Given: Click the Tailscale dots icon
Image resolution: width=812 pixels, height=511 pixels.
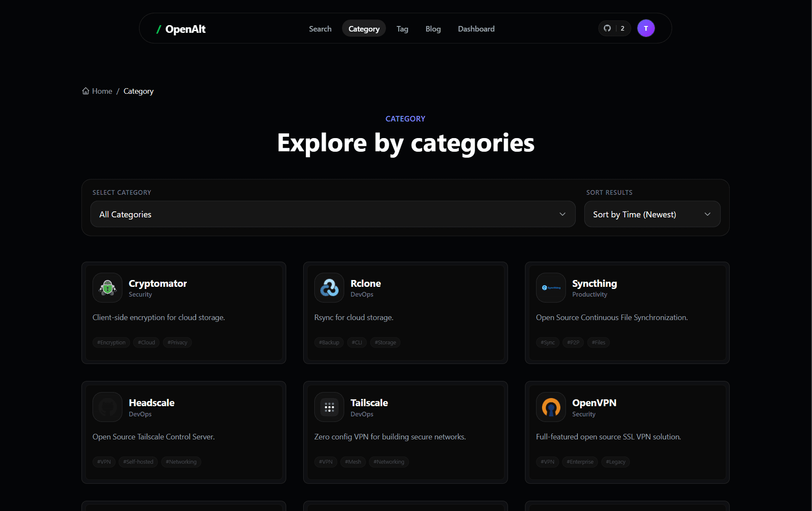Looking at the screenshot, I should (x=329, y=407).
